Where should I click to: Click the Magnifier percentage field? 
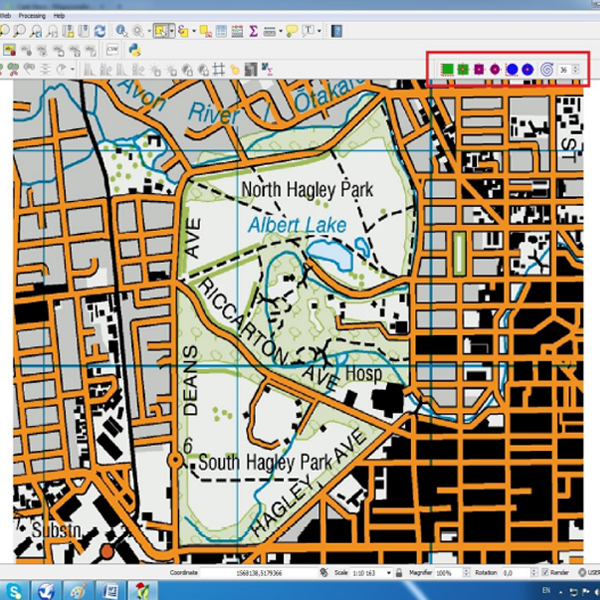445,573
